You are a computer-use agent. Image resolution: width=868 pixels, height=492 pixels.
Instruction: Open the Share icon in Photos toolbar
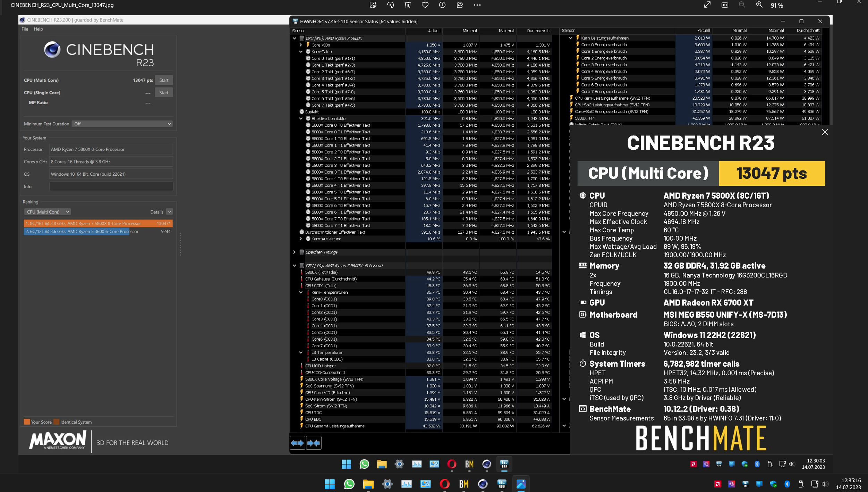[460, 5]
